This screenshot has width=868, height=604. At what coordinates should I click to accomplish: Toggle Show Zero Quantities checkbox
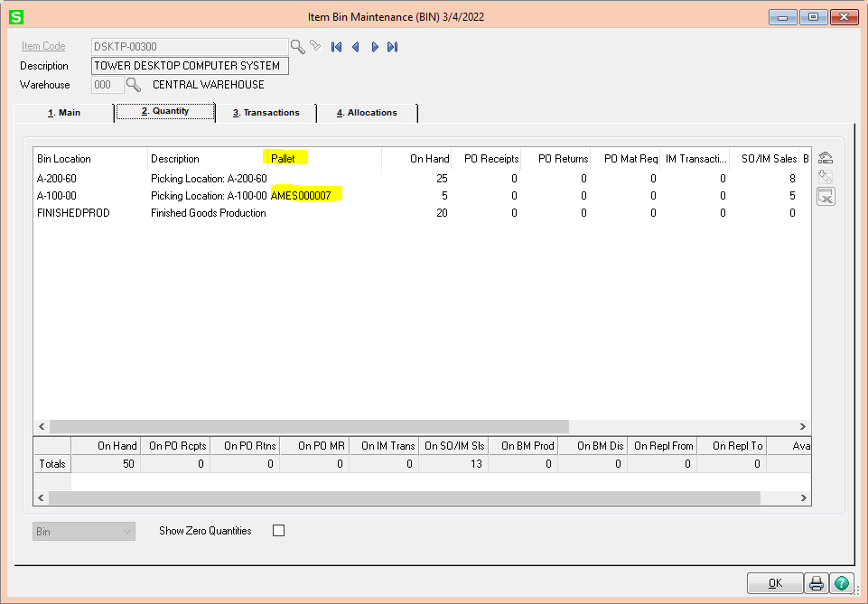click(x=278, y=531)
